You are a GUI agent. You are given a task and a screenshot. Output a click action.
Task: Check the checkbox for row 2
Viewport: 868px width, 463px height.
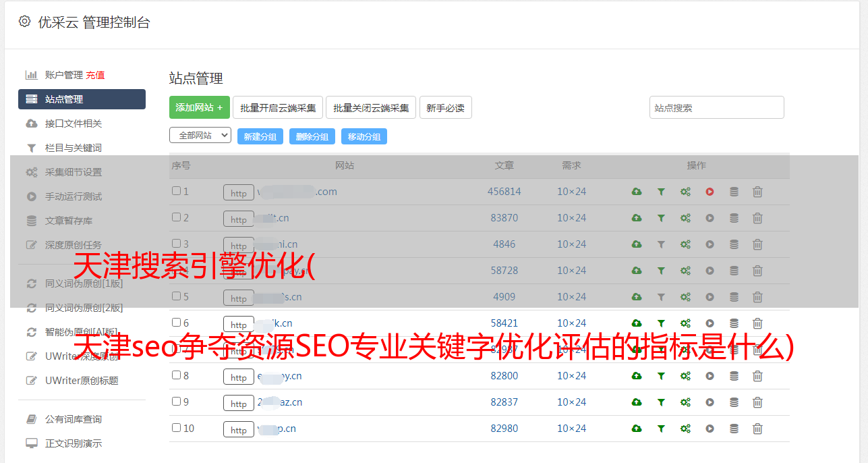coord(176,217)
